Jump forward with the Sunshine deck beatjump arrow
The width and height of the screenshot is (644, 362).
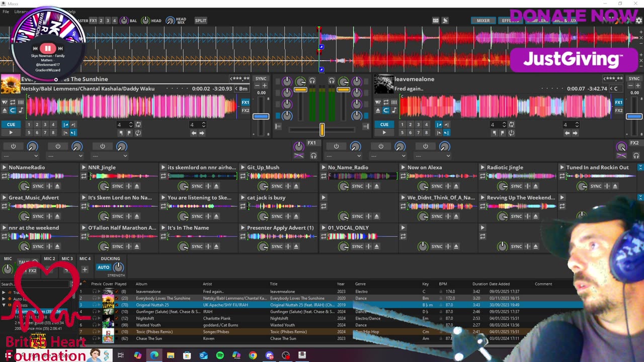[202, 133]
